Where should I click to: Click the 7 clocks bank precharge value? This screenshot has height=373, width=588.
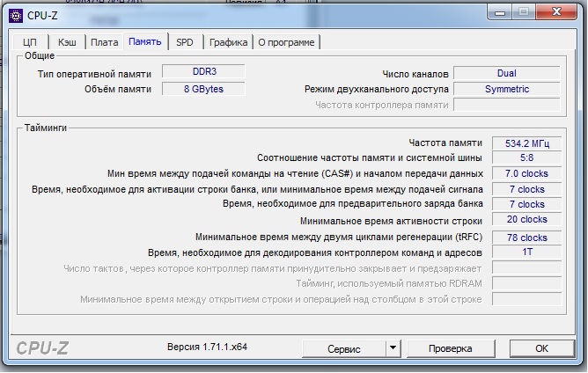click(x=527, y=204)
